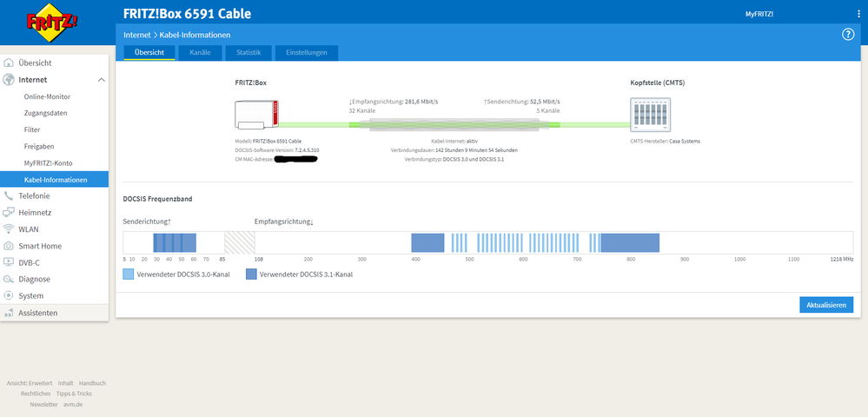This screenshot has width=868, height=417.
Task: Click the Internet globe icon
Action: pyautogui.click(x=9, y=80)
